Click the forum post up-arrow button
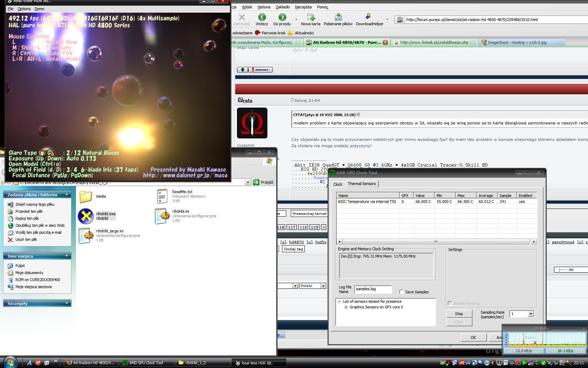Image resolution: width=588 pixels, height=368 pixels. point(243,70)
